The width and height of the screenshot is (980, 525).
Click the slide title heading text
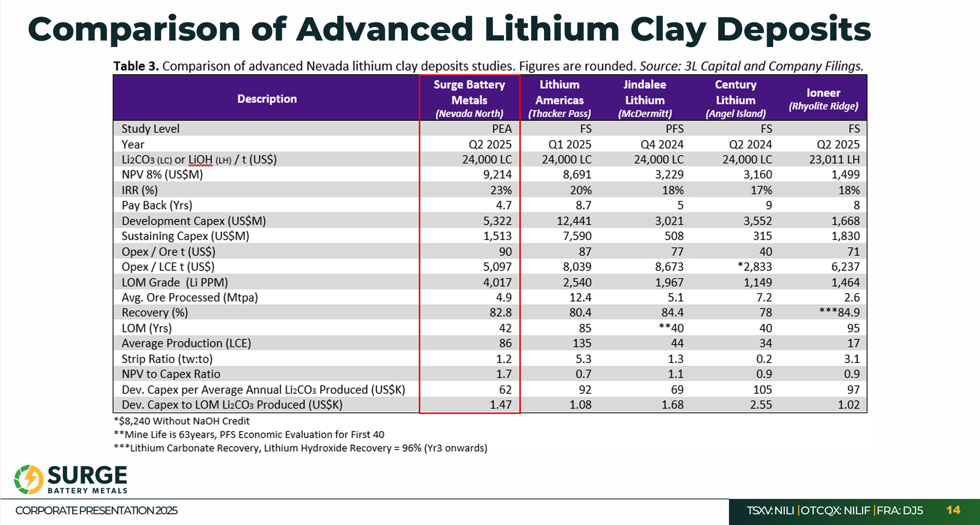pos(449,29)
